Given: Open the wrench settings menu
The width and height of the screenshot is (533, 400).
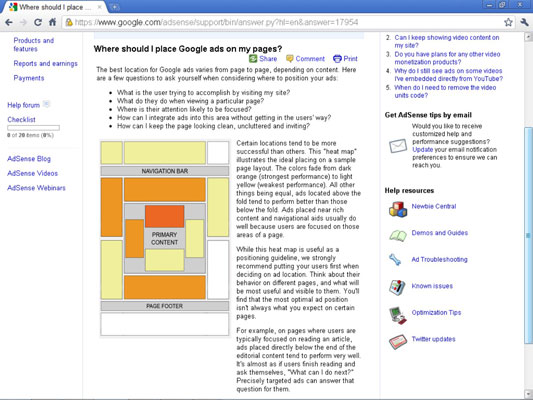Looking at the screenshot, I should coord(524,22).
